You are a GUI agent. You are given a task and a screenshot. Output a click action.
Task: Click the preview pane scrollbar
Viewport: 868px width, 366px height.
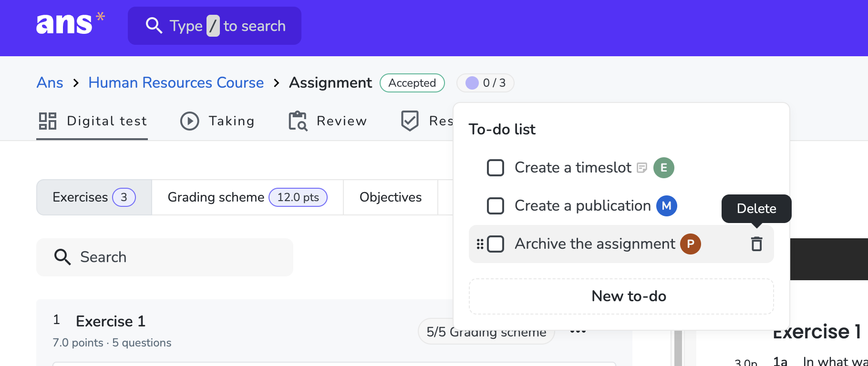678,348
